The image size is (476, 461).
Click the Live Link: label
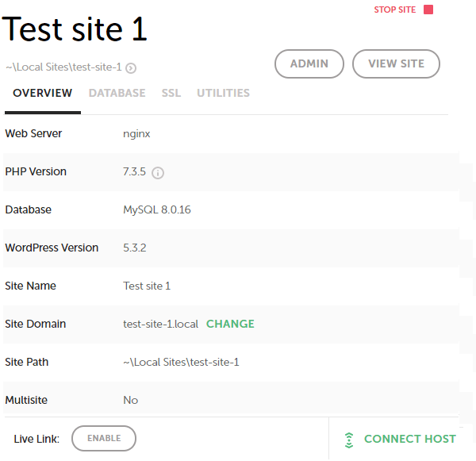[36, 439]
